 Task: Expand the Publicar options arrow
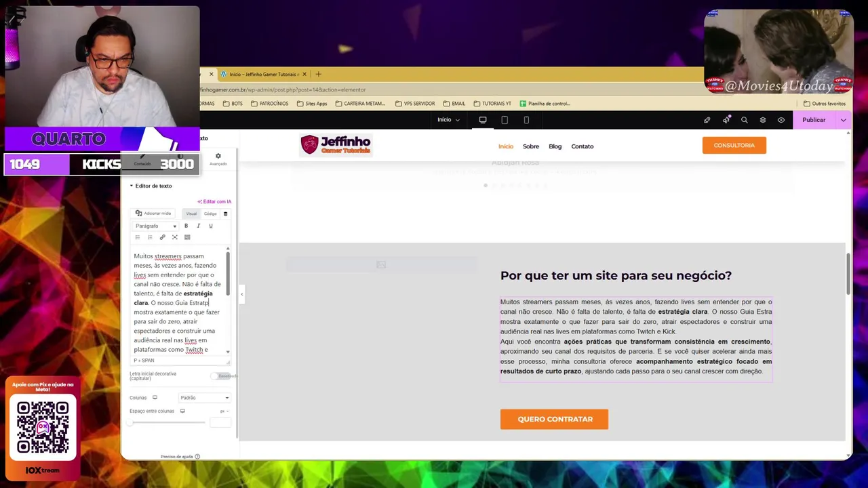tap(843, 120)
